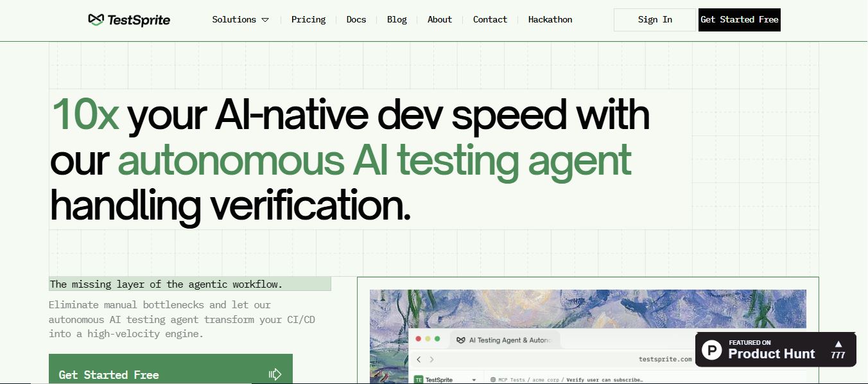The height and width of the screenshot is (384, 868).
Task: Click "The missing layer of the agentic workflow." text
Action: [x=166, y=284]
